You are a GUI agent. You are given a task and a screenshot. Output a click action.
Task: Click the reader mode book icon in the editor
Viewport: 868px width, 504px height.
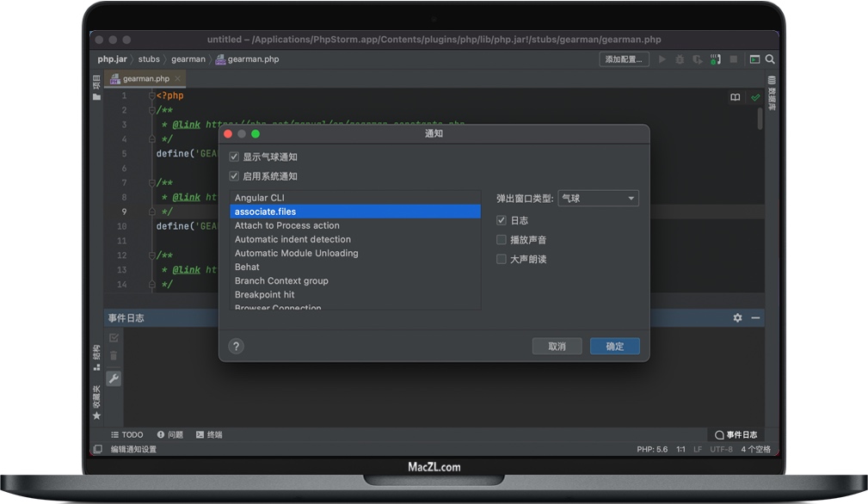pos(736,96)
